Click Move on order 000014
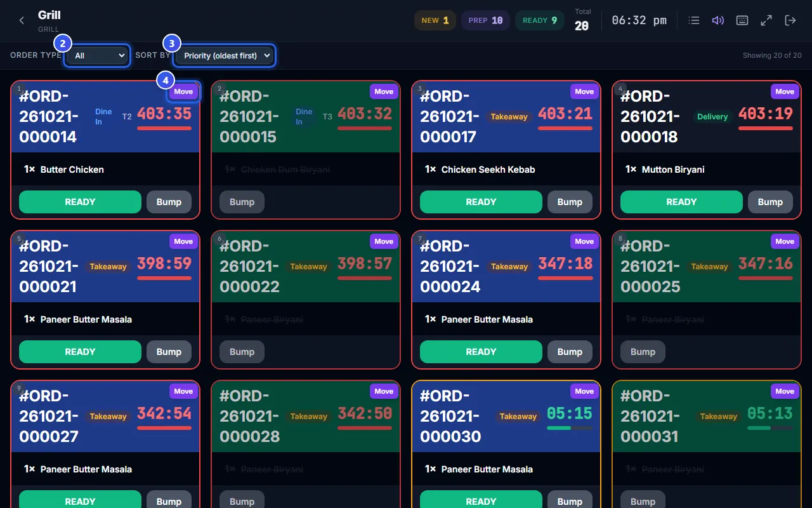812x508 pixels. coord(183,91)
